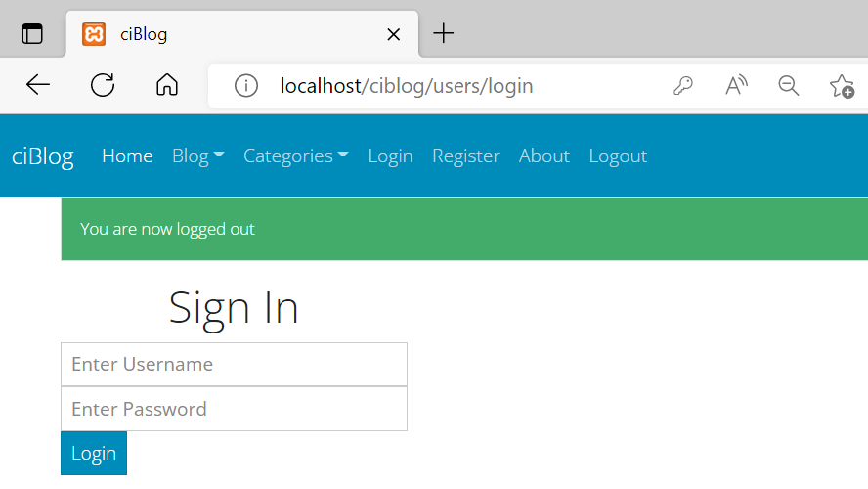Activate Read aloud icon
This screenshot has width=868, height=489.
736,86
